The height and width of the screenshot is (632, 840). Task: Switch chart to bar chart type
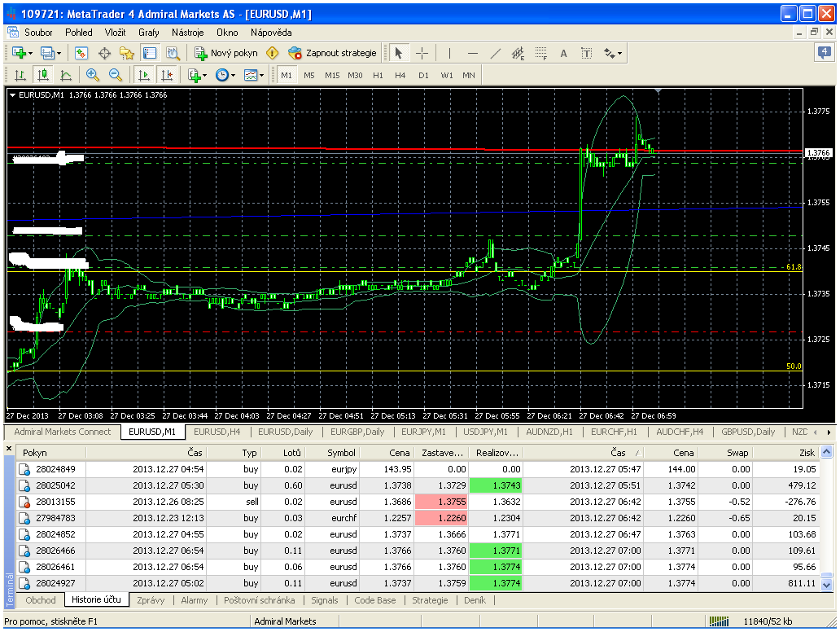coord(20,75)
